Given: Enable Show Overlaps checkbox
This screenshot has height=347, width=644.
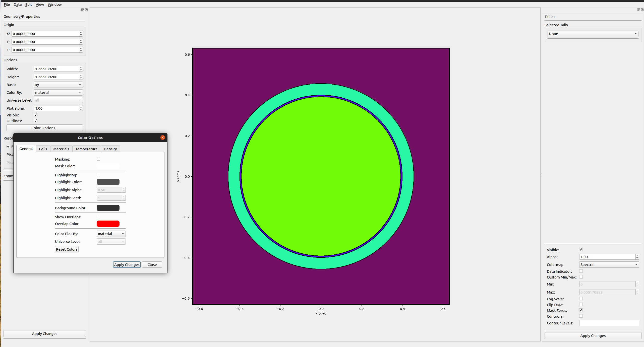Looking at the screenshot, I should [x=98, y=217].
